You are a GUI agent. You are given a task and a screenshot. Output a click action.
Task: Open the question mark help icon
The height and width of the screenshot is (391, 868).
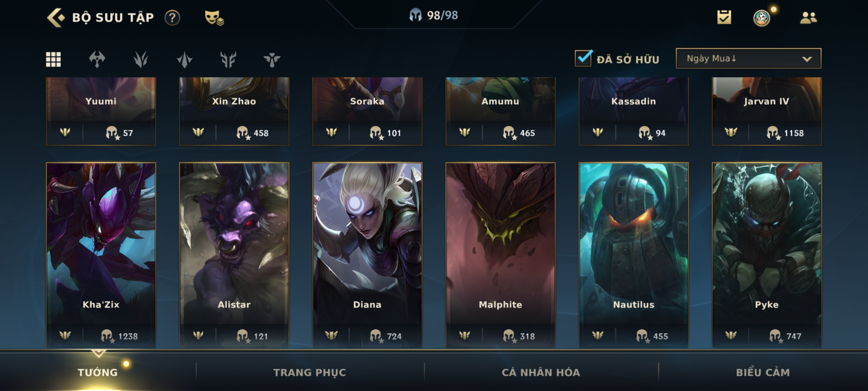[172, 18]
